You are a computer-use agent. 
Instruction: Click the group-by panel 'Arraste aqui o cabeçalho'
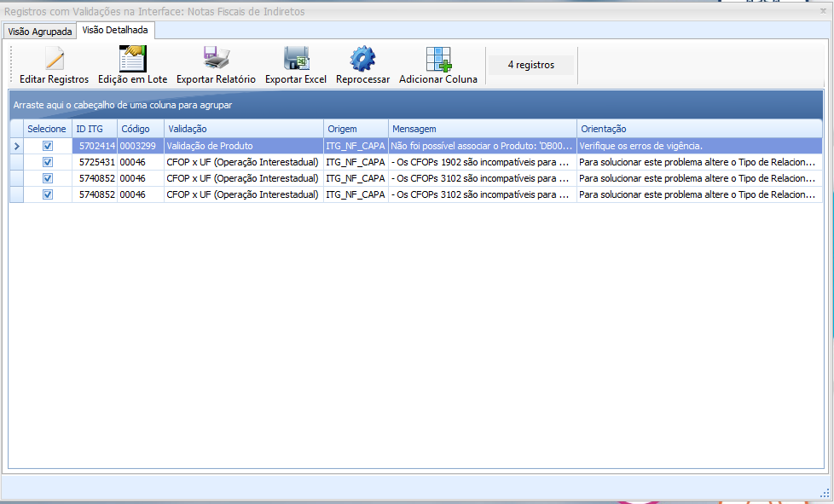coord(416,105)
